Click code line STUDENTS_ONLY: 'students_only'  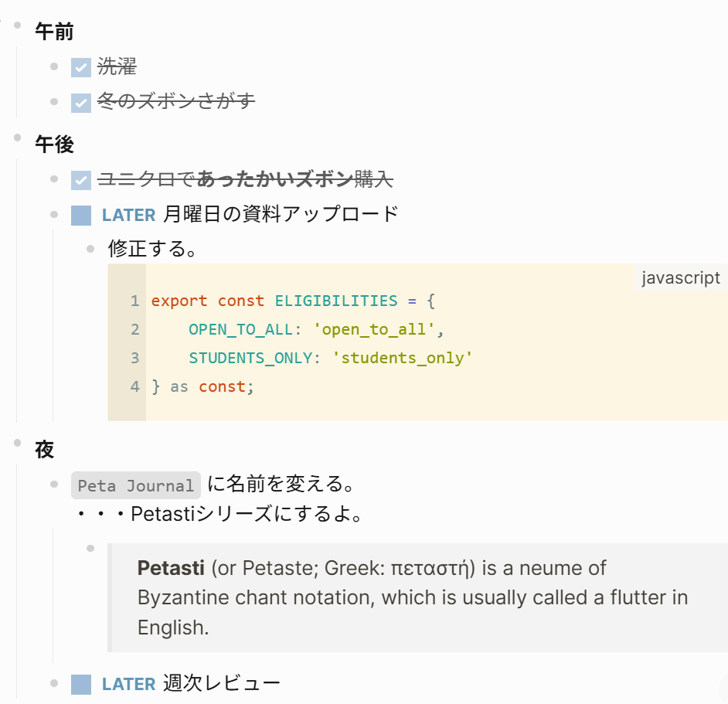point(330,358)
